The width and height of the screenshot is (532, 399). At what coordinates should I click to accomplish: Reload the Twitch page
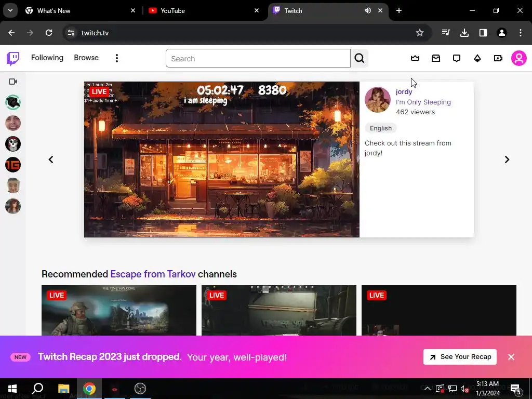click(x=49, y=33)
